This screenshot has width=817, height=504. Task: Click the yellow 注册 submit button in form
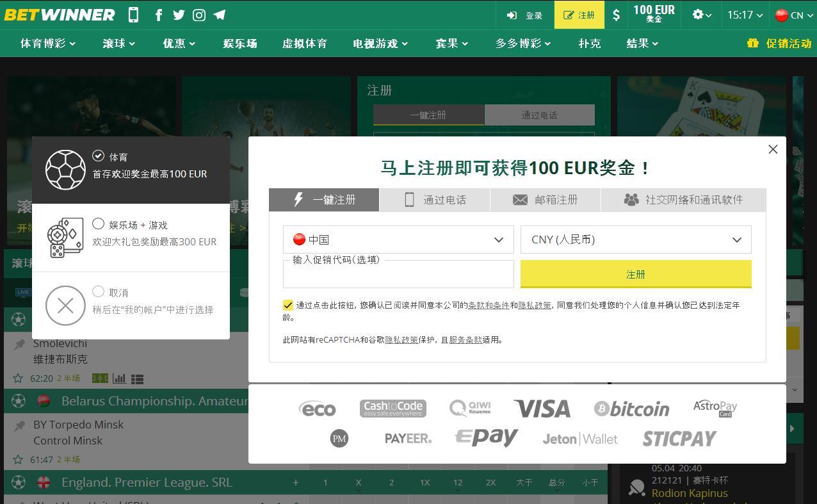click(636, 274)
